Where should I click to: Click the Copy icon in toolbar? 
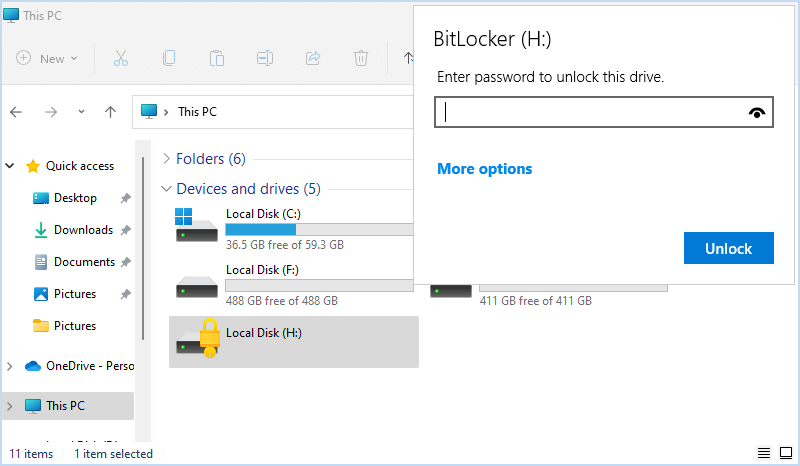(x=168, y=58)
